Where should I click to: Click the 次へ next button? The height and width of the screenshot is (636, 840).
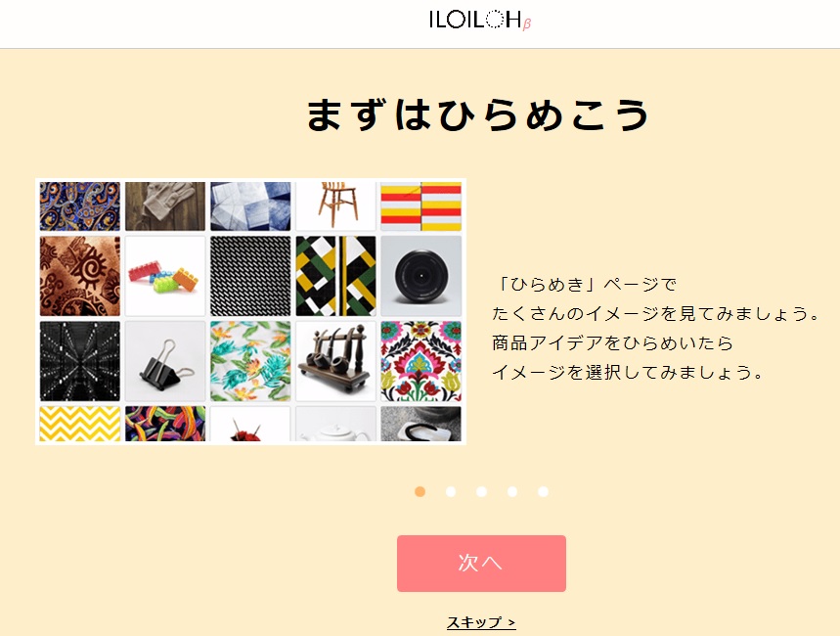[x=481, y=563]
